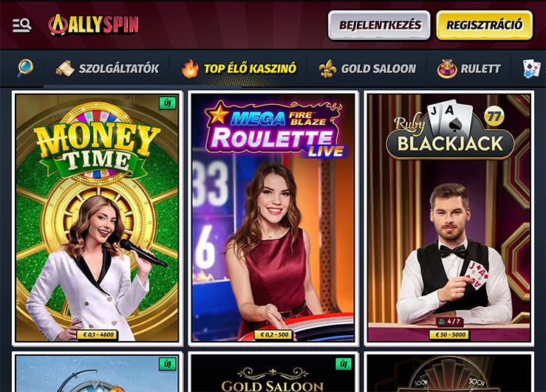Click the roulette wheel icon beside Rulett
Screen dimensions: 546x392
click(447, 69)
